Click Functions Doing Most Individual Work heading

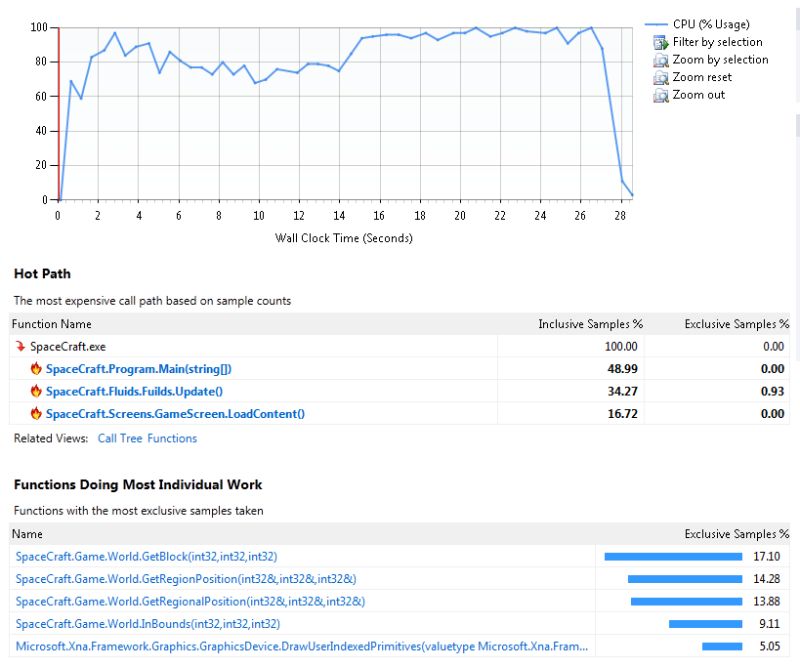tap(138, 485)
